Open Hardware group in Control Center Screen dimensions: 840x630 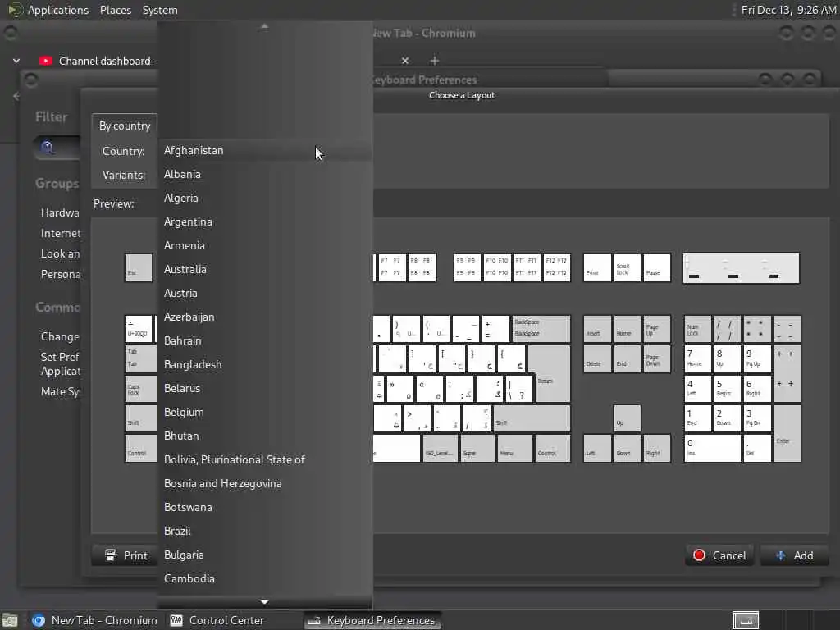[x=60, y=212]
